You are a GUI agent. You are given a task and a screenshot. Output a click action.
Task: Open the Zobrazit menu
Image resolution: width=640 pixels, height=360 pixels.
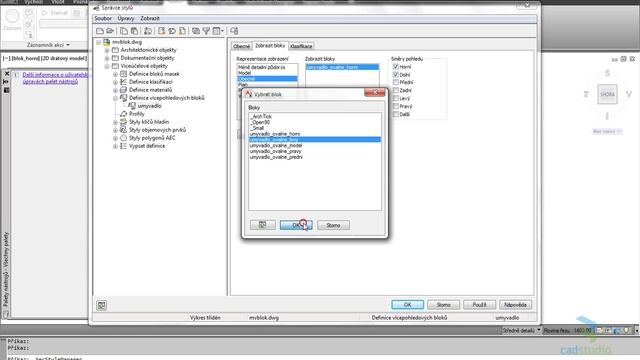click(150, 18)
